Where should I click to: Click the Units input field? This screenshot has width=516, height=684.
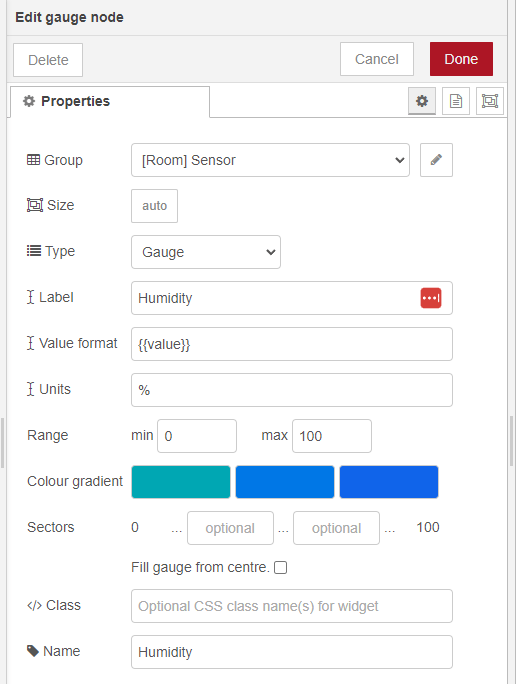point(292,390)
